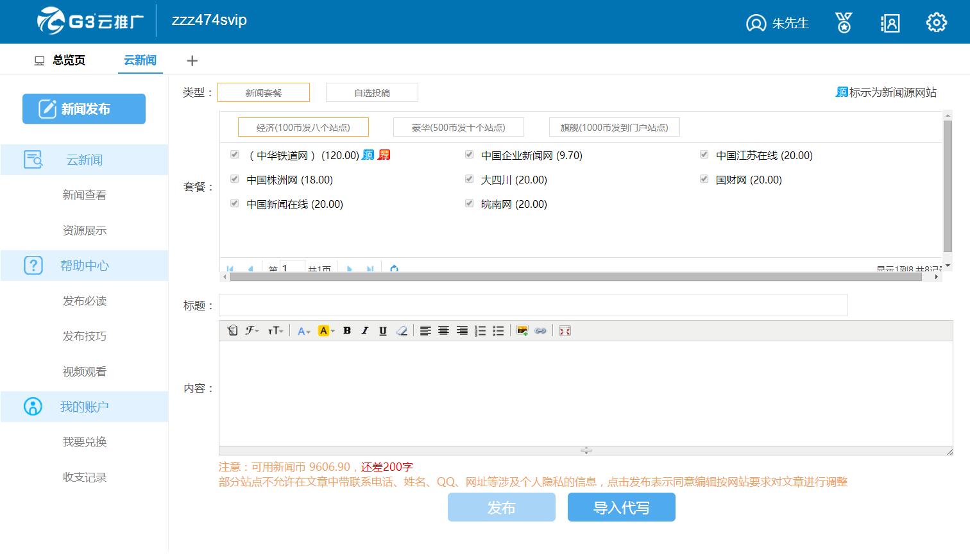Viewport: 970px width, 560px height.
Task: Toggle the 中国企业新闻网 checkbox
Action: [469, 155]
